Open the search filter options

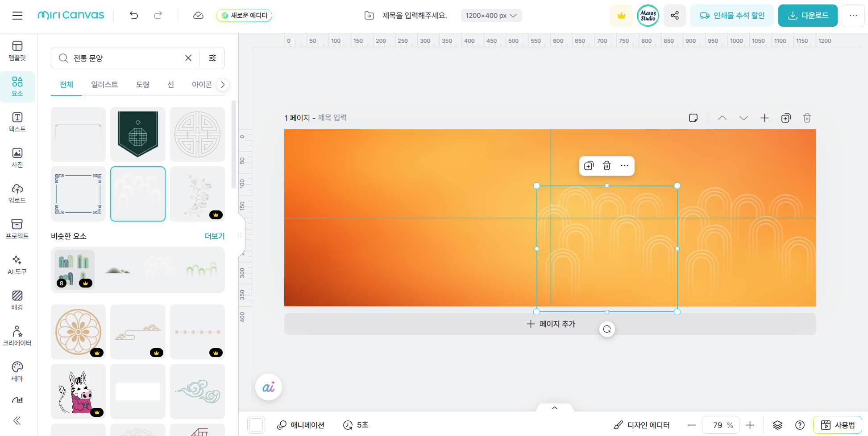click(212, 58)
